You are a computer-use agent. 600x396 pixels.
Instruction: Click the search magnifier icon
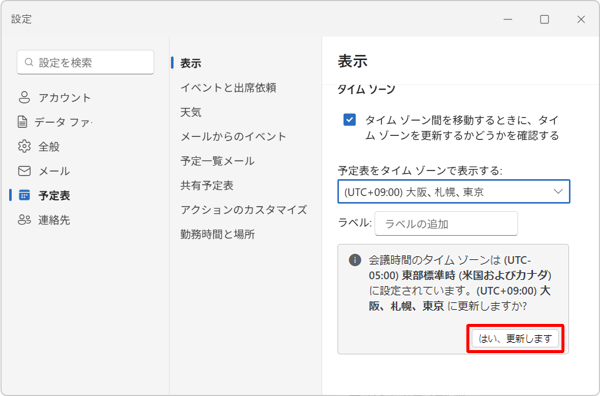pyautogui.click(x=29, y=62)
